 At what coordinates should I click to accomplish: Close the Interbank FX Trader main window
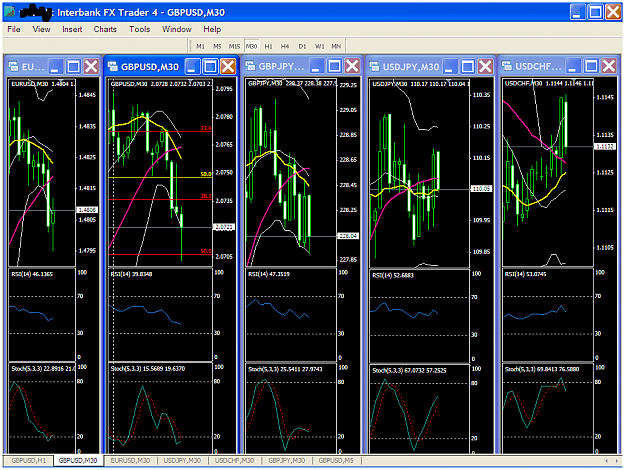tap(613, 12)
